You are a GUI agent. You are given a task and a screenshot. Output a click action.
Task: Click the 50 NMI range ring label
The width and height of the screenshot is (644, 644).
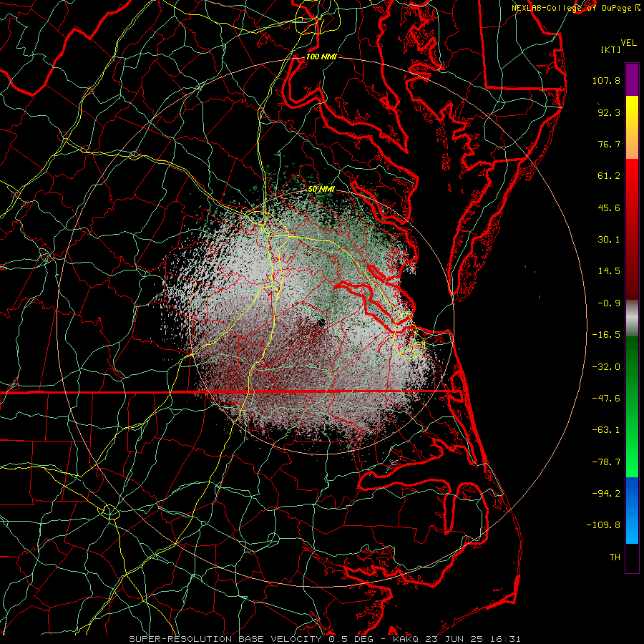click(x=321, y=189)
